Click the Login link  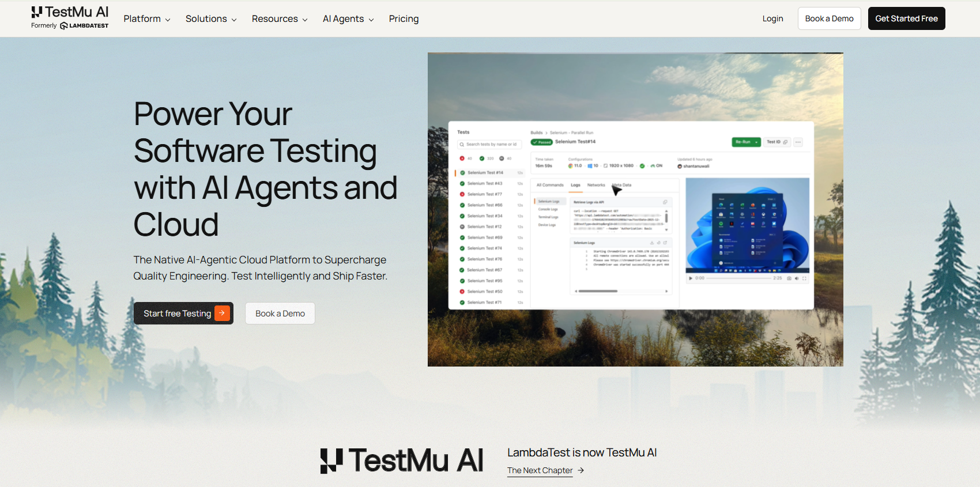click(772, 18)
